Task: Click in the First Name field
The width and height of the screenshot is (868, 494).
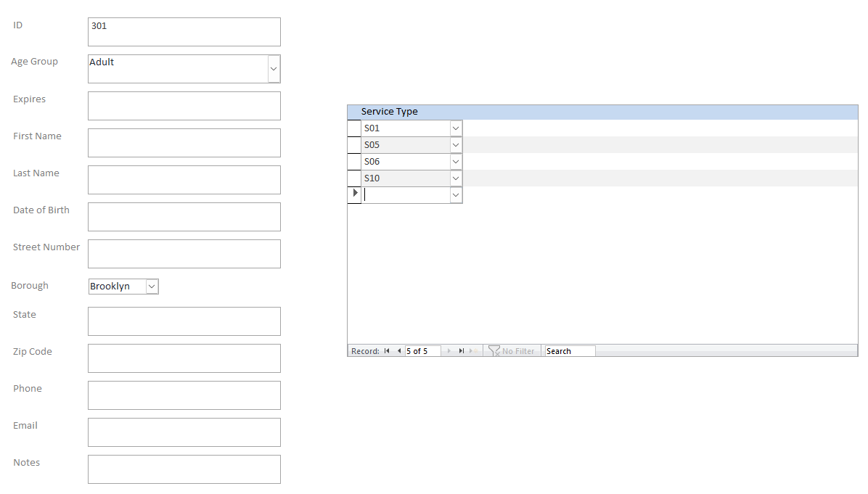Action: coord(184,143)
